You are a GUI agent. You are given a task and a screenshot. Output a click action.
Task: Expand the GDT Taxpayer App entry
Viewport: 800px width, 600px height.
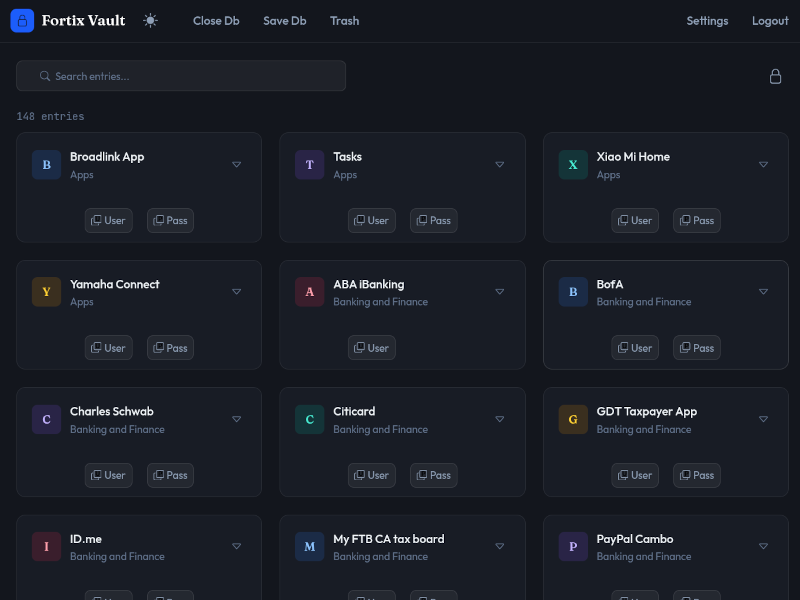(x=763, y=419)
